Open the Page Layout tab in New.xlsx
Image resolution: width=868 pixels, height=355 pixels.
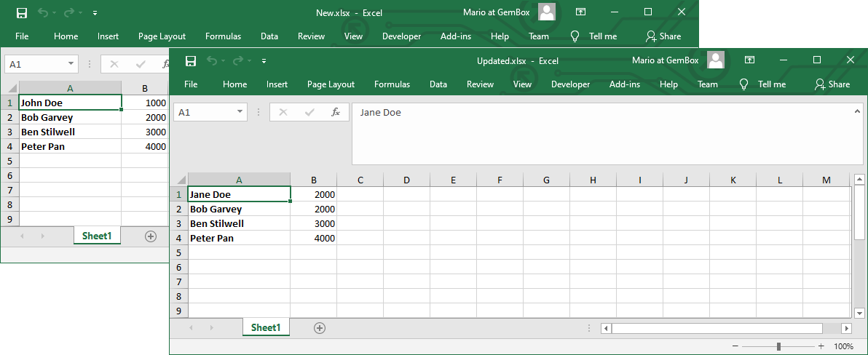coord(162,36)
